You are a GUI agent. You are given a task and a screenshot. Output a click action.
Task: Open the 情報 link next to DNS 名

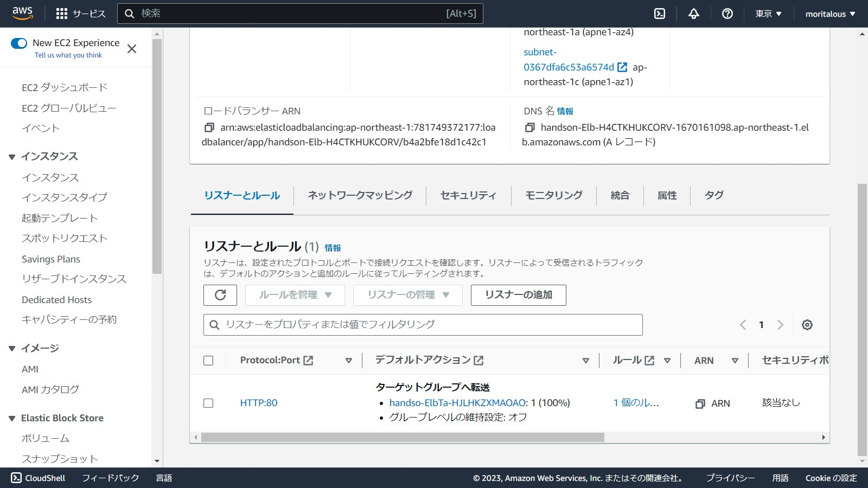(x=565, y=111)
